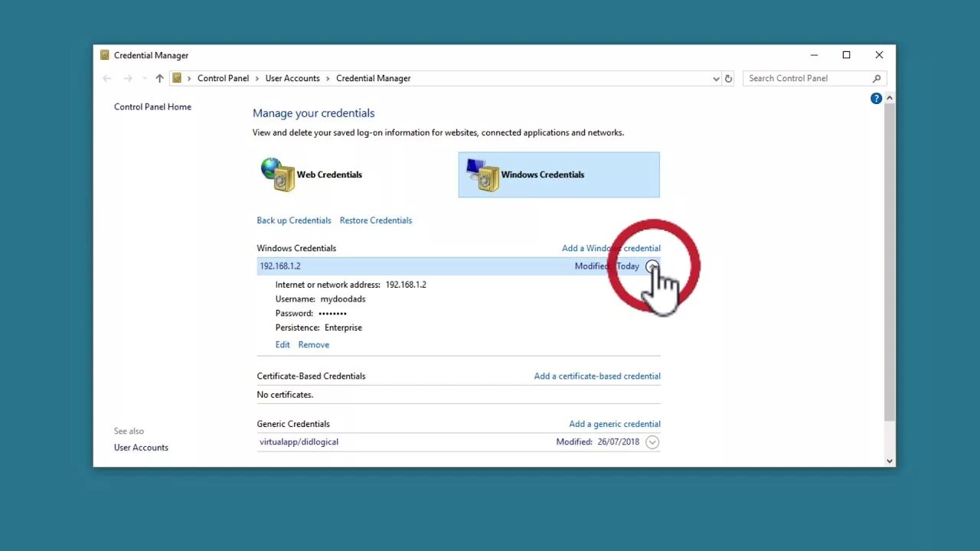Click the search magnifier icon
980x551 pixels.
click(x=877, y=78)
